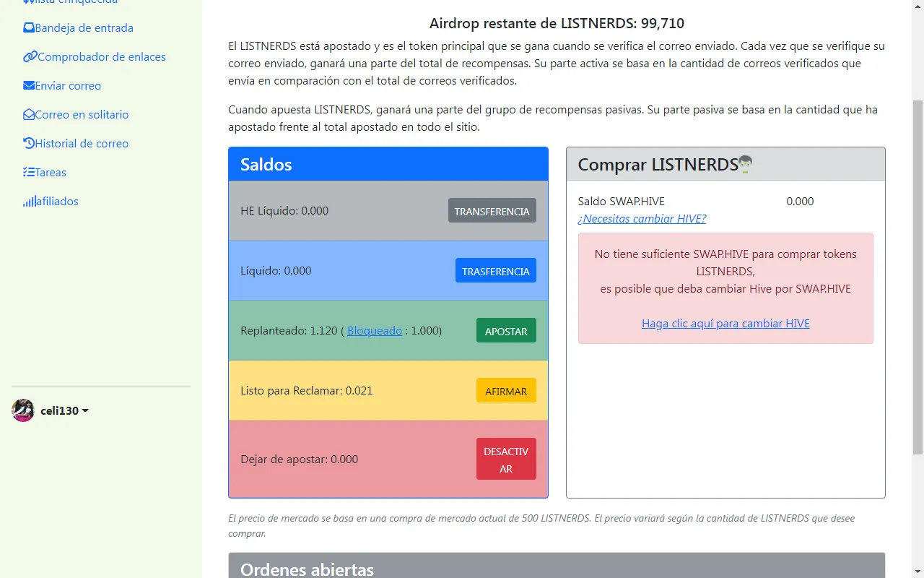This screenshot has width=924, height=578.
Task: Expand the celi130 user dropdown
Action: 64,411
